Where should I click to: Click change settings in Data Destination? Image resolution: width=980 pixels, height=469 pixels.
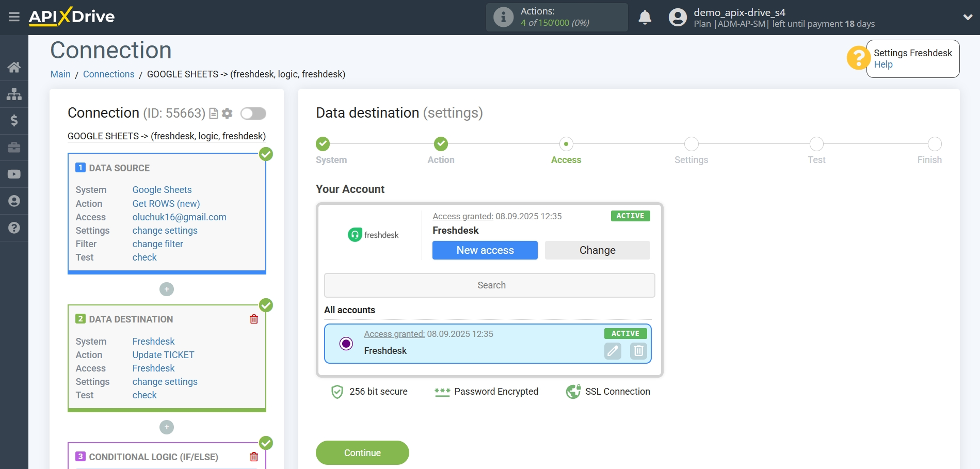click(165, 382)
